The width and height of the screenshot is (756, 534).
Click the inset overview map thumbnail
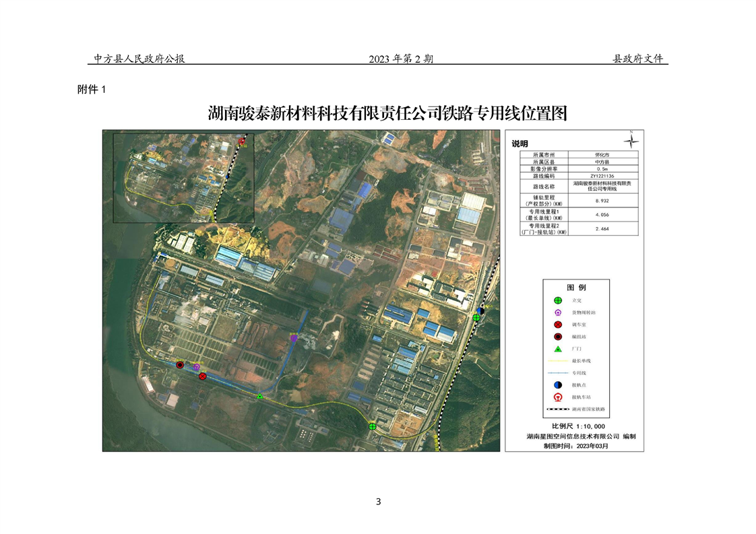184,178
